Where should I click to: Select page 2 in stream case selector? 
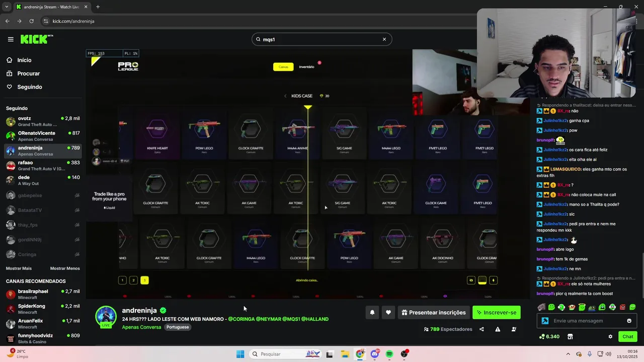(133, 280)
